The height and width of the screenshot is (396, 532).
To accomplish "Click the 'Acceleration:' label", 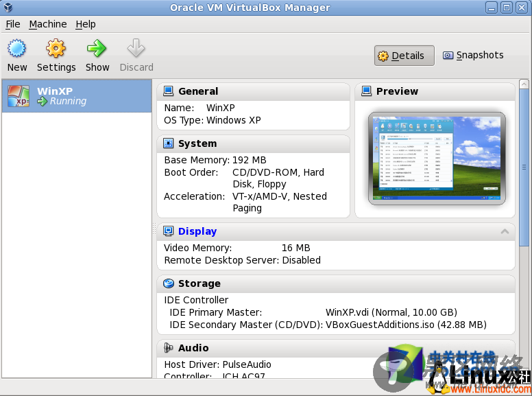I will (195, 196).
